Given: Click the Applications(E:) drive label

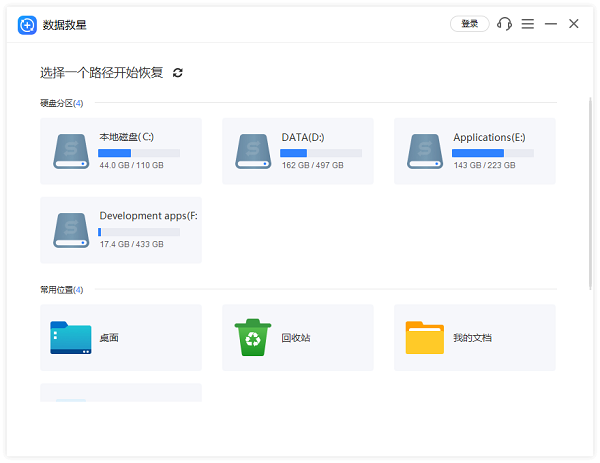Looking at the screenshot, I should point(489,137).
